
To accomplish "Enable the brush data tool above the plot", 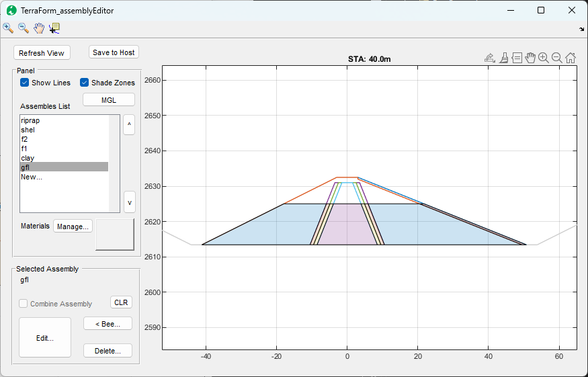I will 503,58.
